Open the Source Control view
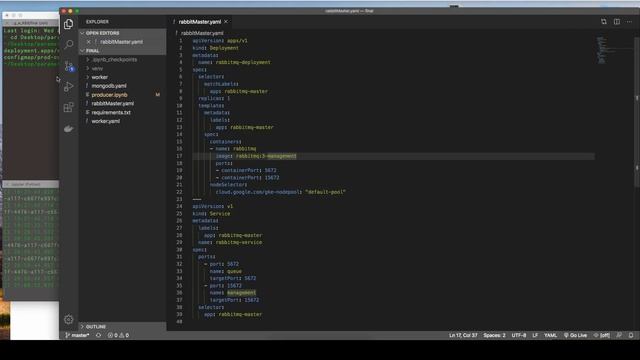Screen dimensions: 640x360 [x=69, y=66]
